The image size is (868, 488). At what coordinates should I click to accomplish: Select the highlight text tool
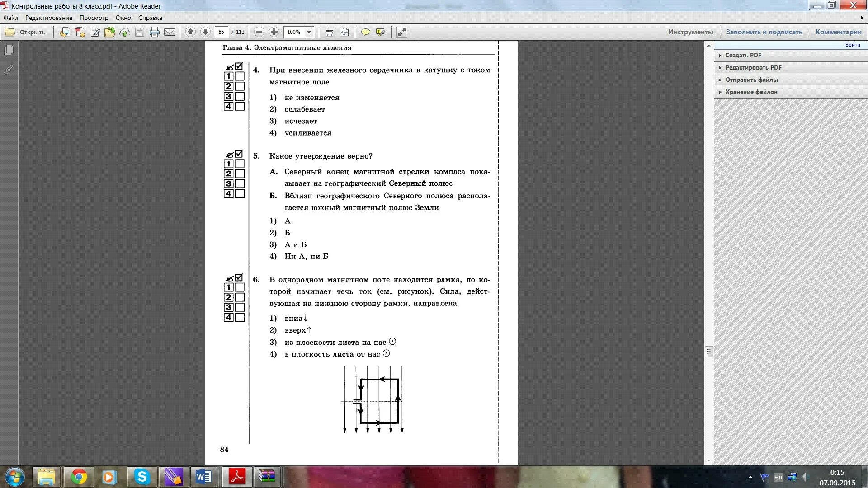pos(380,32)
